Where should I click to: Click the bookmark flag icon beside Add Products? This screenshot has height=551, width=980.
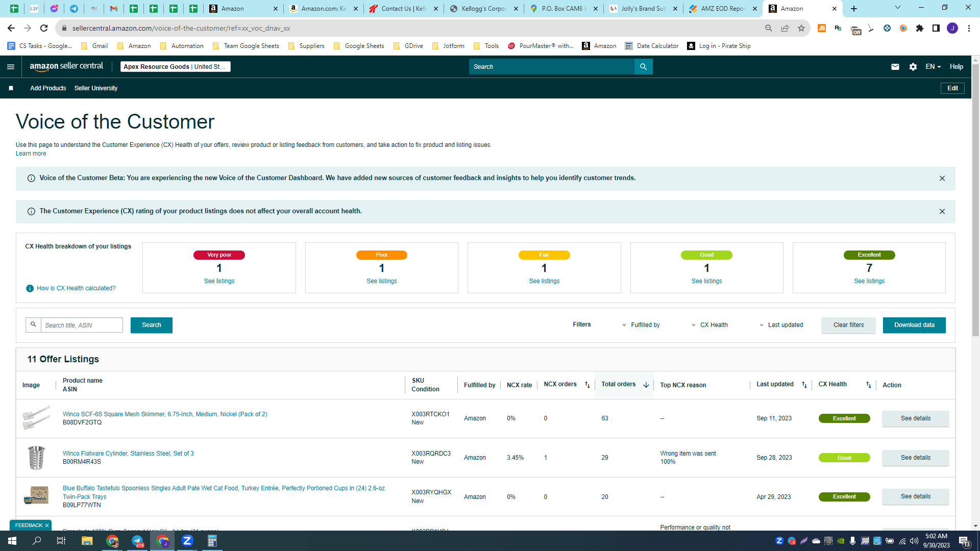[11, 88]
